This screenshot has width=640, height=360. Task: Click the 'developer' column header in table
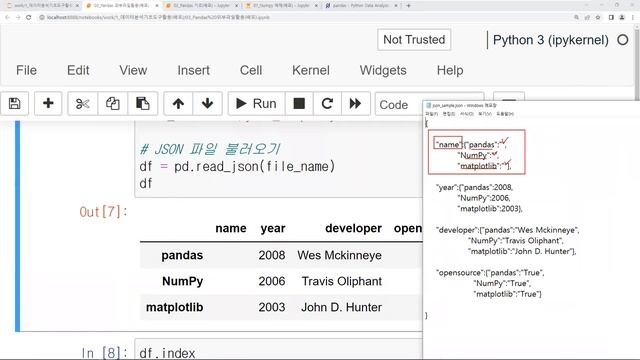(353, 228)
